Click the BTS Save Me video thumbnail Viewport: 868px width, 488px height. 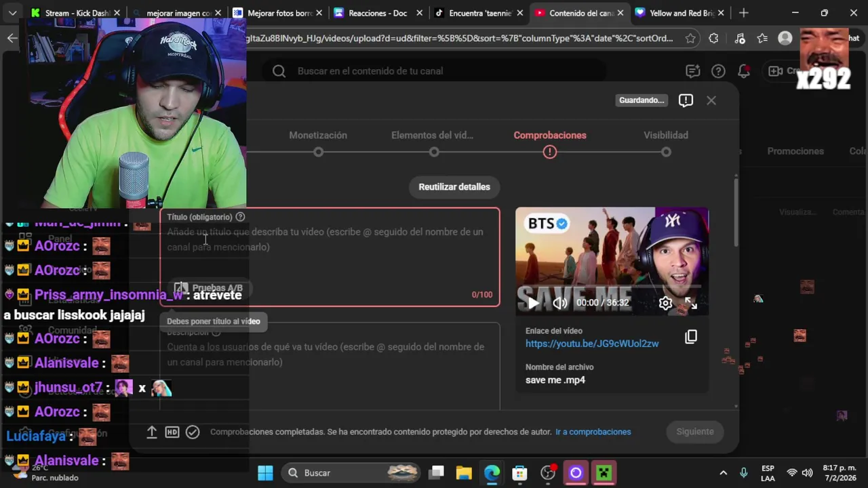coord(612,261)
